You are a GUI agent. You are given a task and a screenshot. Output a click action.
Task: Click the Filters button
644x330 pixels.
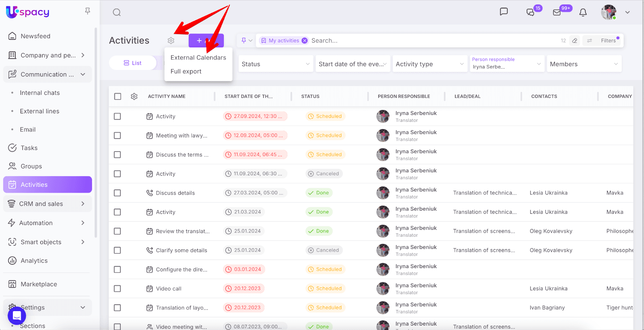tap(608, 41)
